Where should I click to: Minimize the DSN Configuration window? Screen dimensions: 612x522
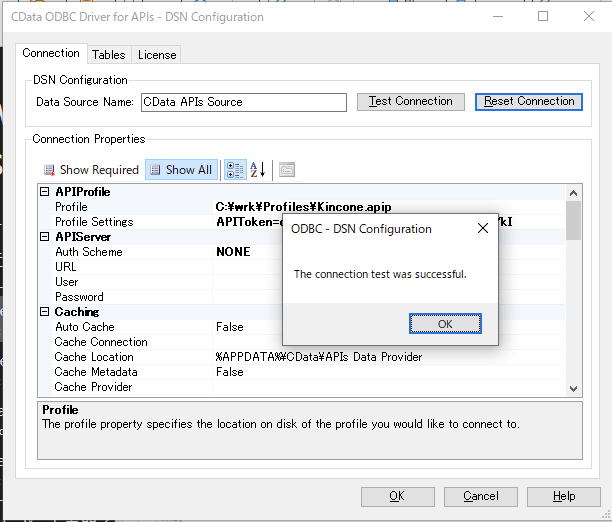[x=498, y=16]
